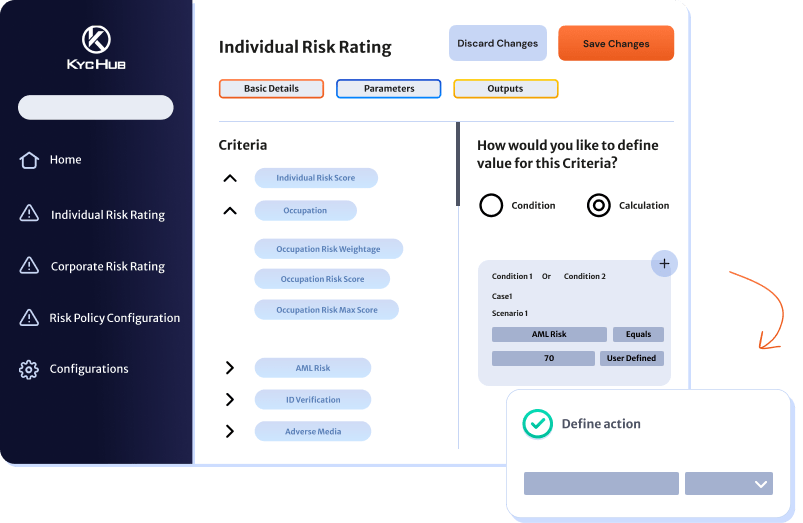
Task: Click the KycHub logo
Action: [x=96, y=47]
